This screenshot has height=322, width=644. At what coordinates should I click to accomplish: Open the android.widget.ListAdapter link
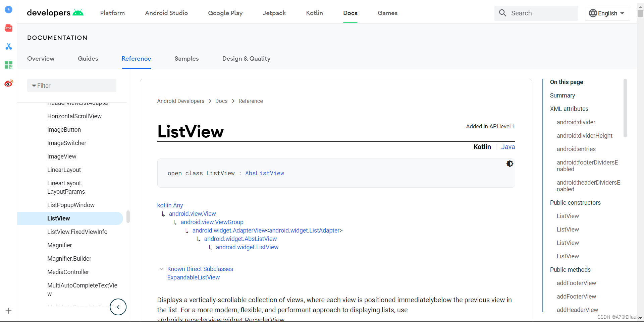click(x=304, y=231)
